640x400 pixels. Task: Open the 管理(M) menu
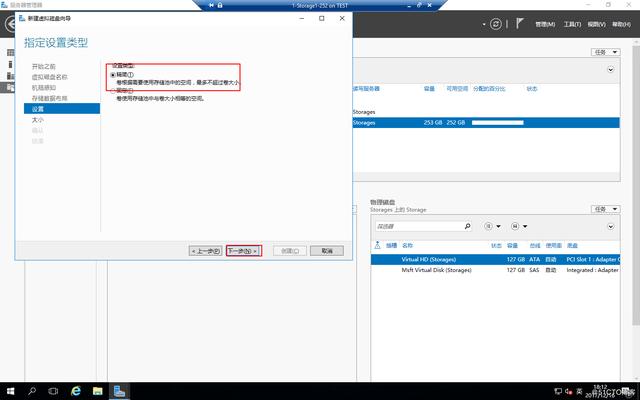pyautogui.click(x=545, y=24)
